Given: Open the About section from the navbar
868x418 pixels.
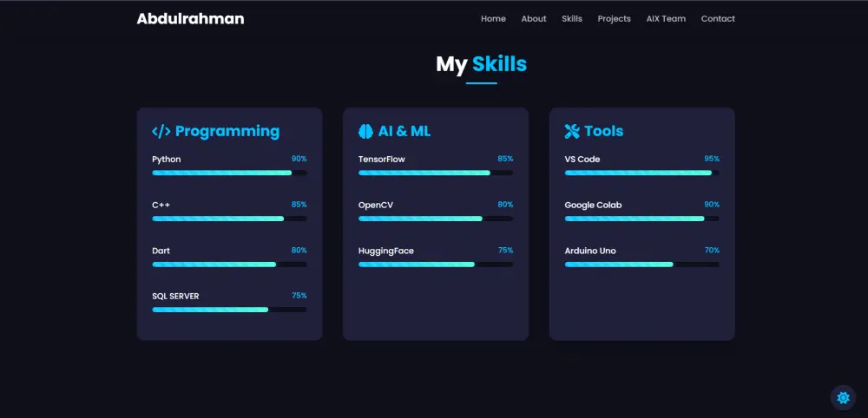Looking at the screenshot, I should click(534, 19).
